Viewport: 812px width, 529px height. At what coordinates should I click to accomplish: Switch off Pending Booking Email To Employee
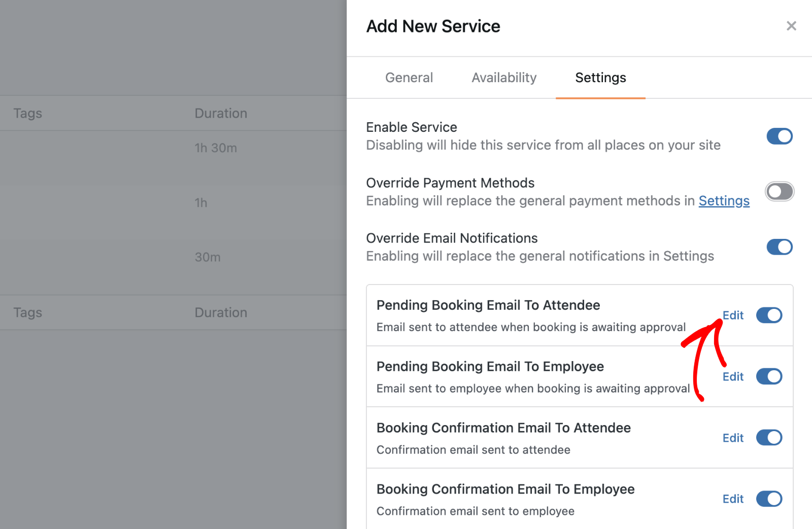pos(769,376)
